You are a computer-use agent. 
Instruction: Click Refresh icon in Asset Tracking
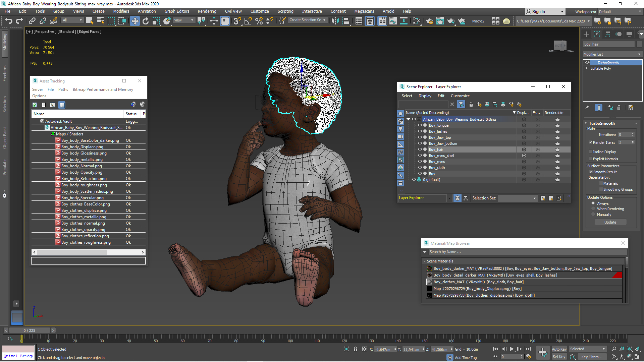point(35,105)
